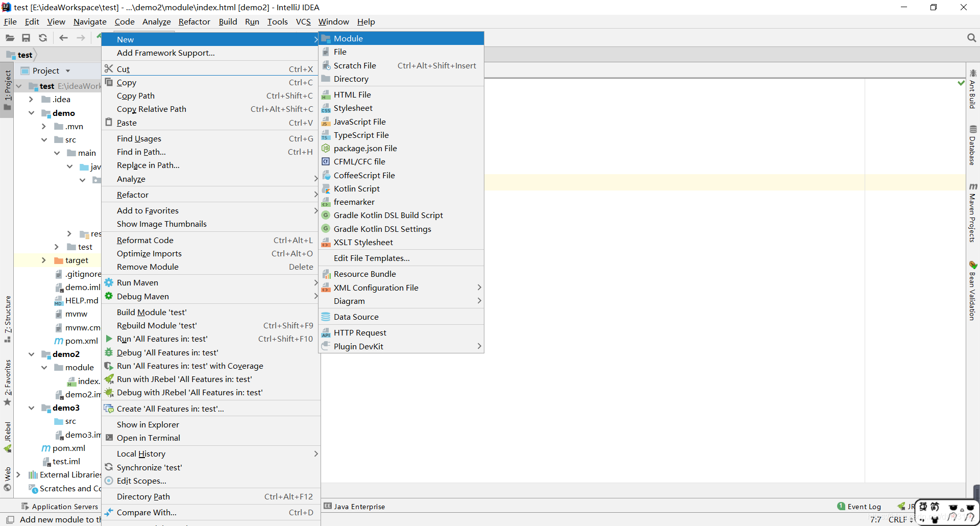
Task: Click the HTML File icon in submenu
Action: (326, 95)
